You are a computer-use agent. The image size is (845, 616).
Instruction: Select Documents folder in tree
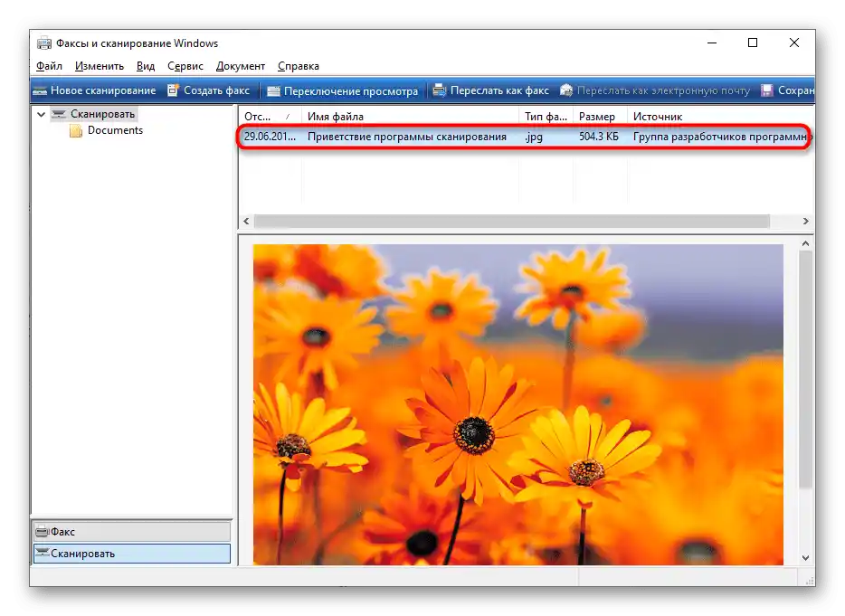(115, 130)
